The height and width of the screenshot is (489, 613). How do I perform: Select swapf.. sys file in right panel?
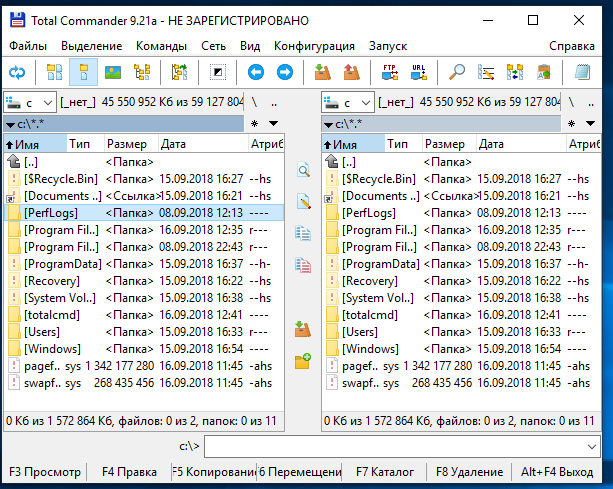461,383
